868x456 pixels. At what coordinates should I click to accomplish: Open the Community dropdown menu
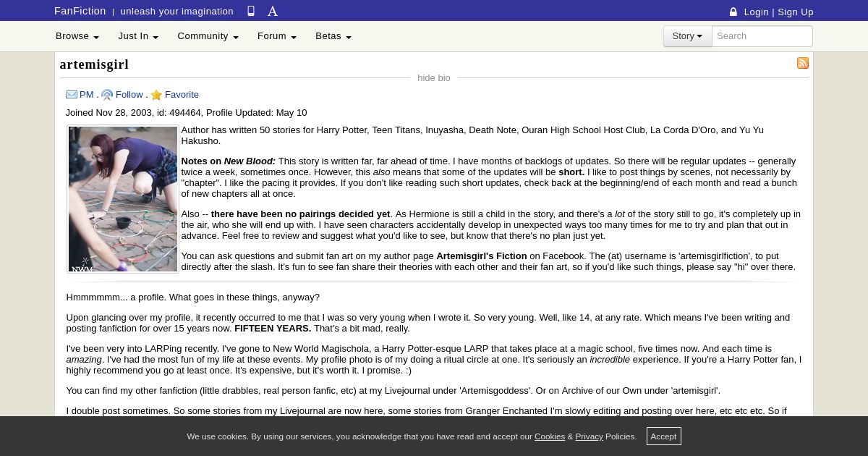(x=208, y=36)
